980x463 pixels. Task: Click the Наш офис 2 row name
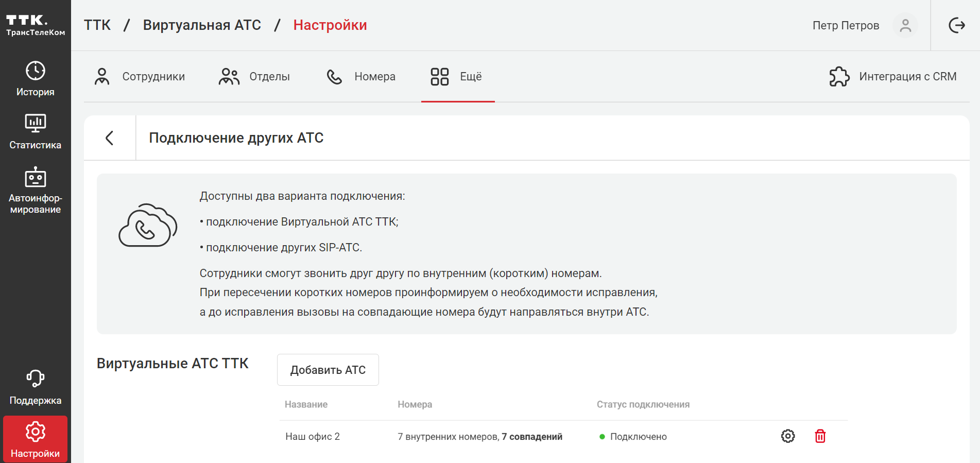point(313,437)
